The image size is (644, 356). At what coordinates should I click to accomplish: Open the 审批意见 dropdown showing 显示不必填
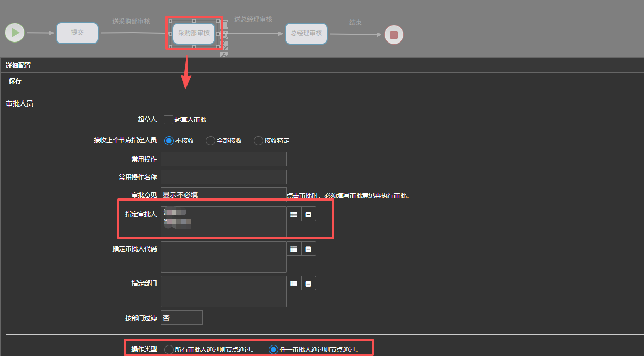223,195
